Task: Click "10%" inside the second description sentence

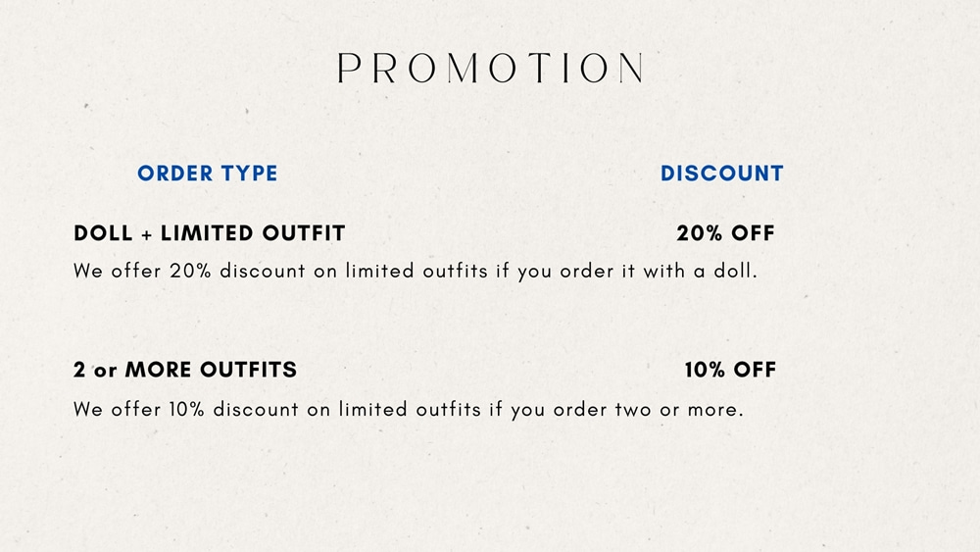Action: click(187, 410)
